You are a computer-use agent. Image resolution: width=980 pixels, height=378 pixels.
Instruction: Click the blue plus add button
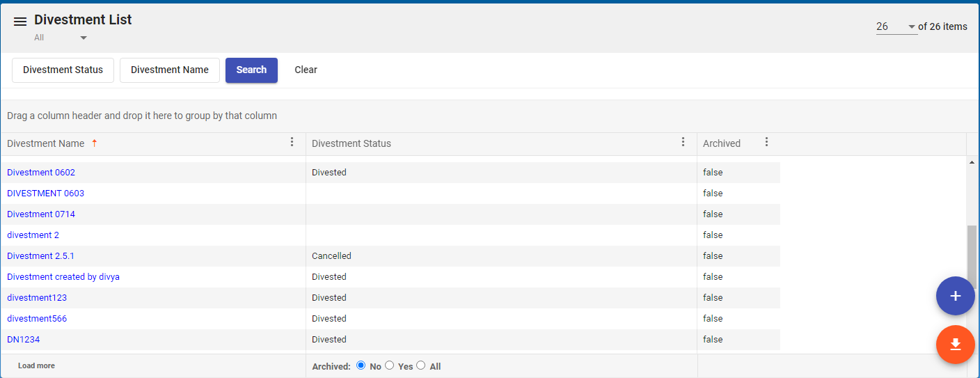tap(955, 296)
